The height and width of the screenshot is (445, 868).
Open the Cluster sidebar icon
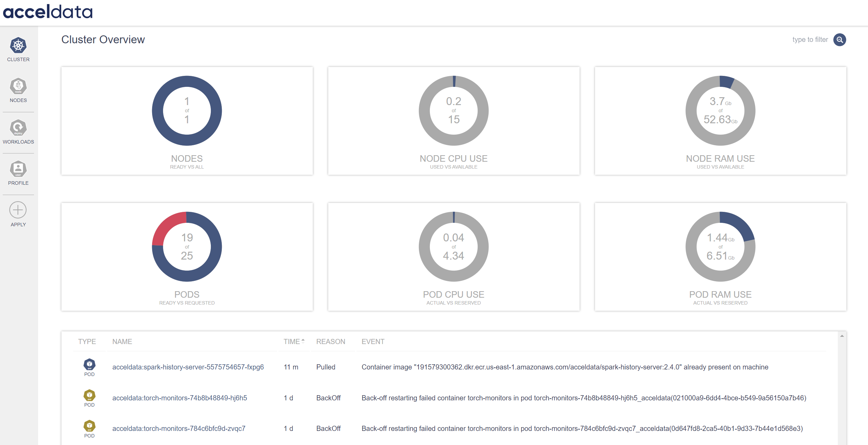point(18,46)
